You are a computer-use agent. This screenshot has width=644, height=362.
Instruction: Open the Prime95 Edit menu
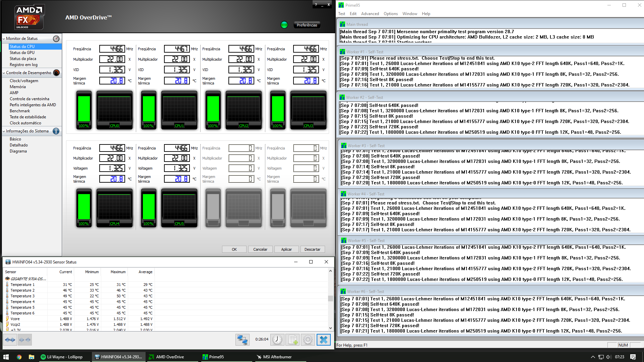(353, 14)
